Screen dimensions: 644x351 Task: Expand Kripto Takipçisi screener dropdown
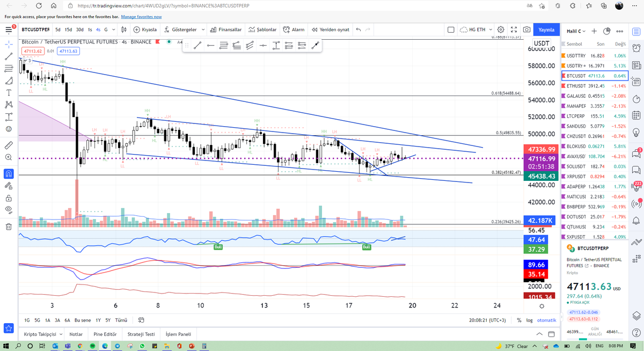point(61,334)
